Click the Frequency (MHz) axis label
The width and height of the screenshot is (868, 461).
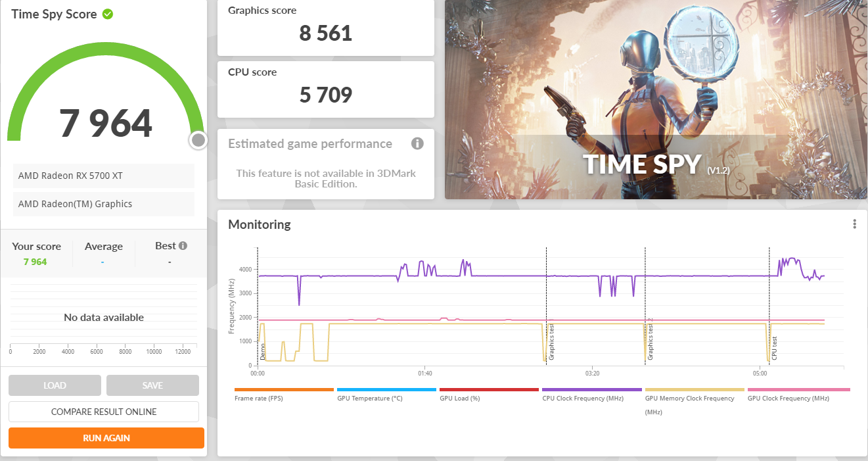click(x=232, y=306)
